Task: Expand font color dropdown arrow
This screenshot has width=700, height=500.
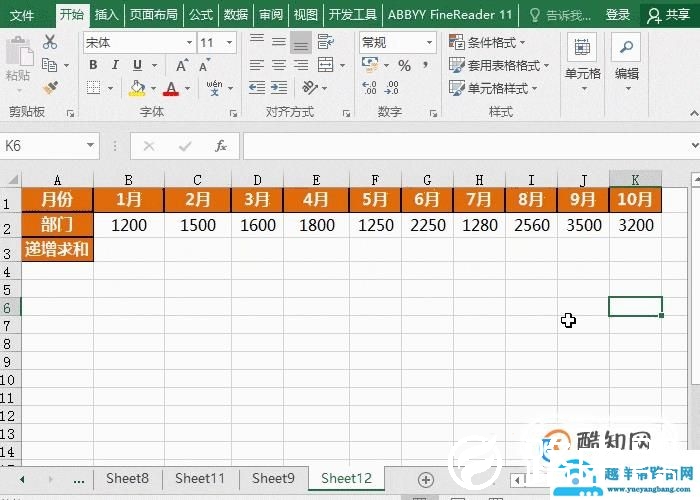Action: click(188, 88)
